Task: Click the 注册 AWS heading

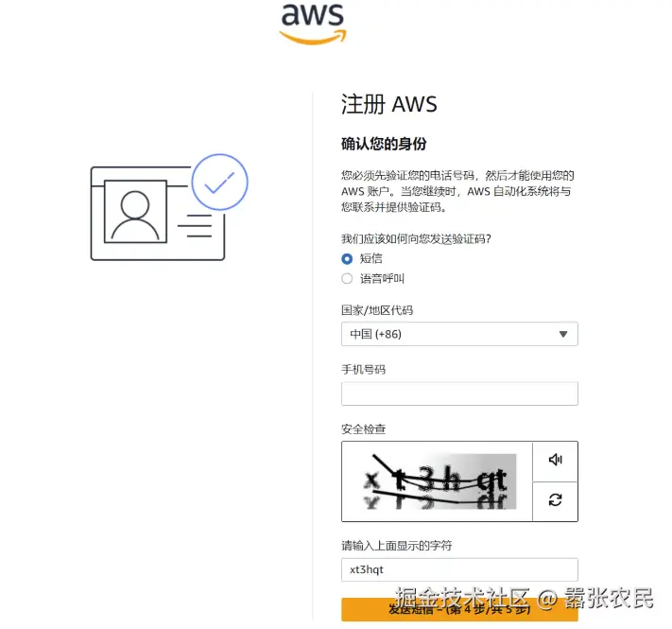Action: click(x=389, y=104)
